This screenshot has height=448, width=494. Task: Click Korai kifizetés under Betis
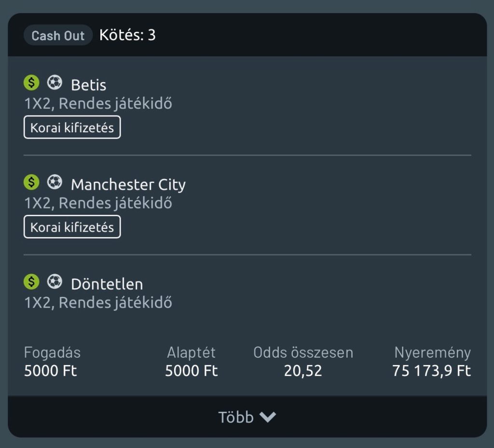coord(72,128)
